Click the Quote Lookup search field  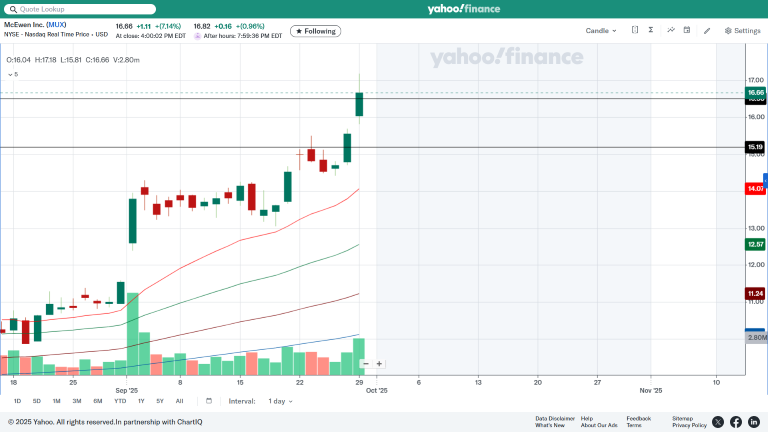pos(80,9)
